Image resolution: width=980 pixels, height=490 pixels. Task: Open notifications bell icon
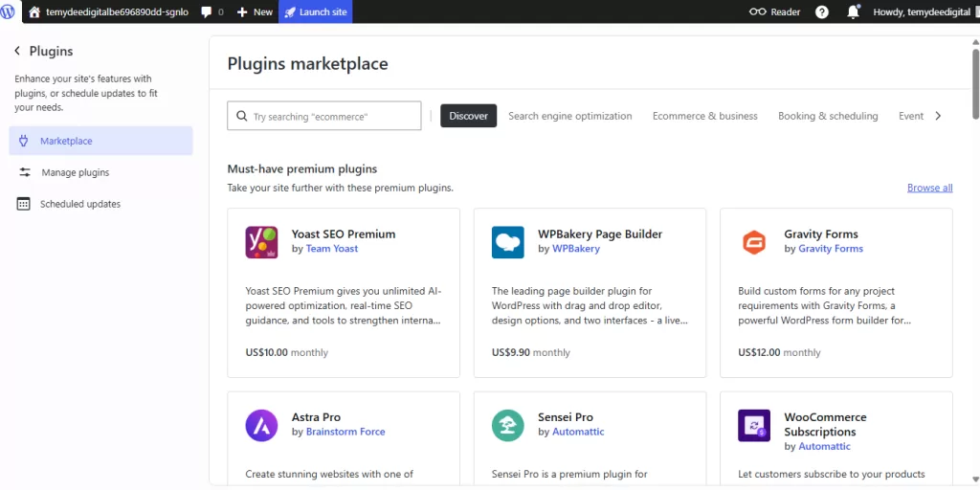pyautogui.click(x=853, y=11)
